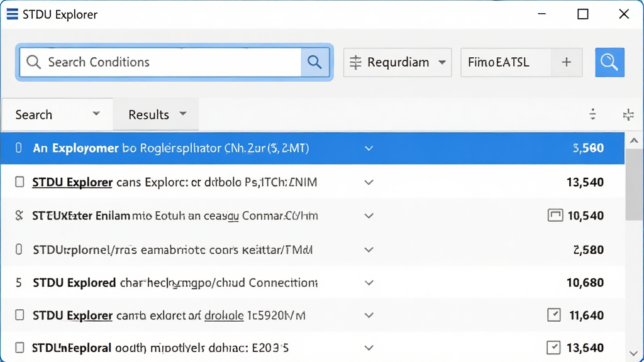The image size is (644, 362).
Task: Select the 'STDU Explored' row text
Action: click(74, 283)
